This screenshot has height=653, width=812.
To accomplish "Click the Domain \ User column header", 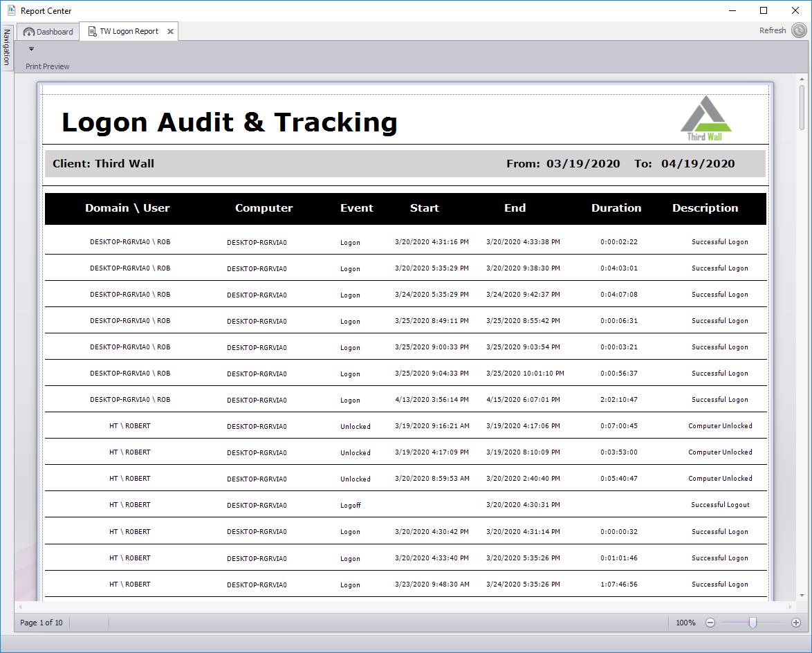I will click(127, 208).
